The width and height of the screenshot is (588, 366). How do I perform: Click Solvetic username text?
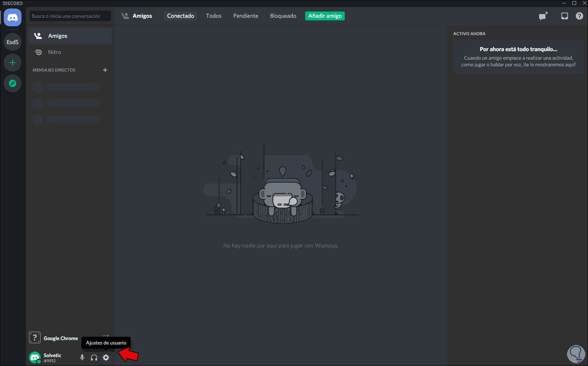pyautogui.click(x=53, y=355)
